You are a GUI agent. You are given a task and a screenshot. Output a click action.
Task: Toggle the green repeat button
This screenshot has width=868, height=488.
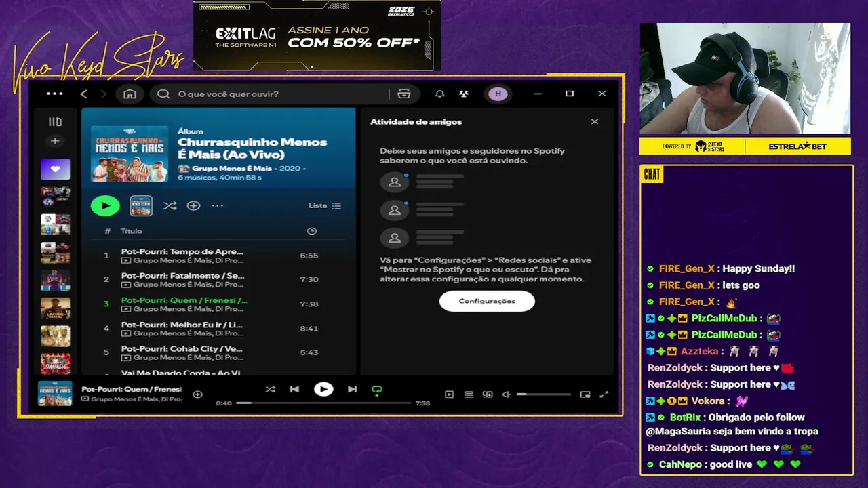377,390
